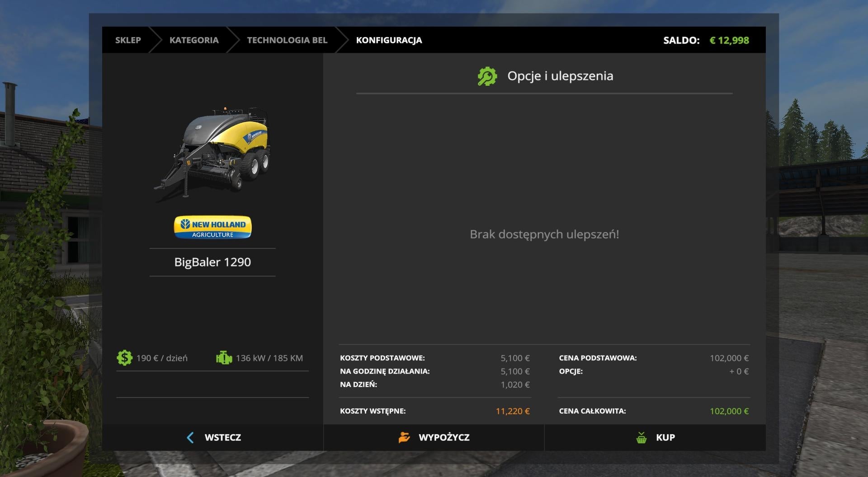Click the CENA PODSTAWOWA value 102,000 €
The height and width of the screenshot is (477, 868).
point(729,358)
